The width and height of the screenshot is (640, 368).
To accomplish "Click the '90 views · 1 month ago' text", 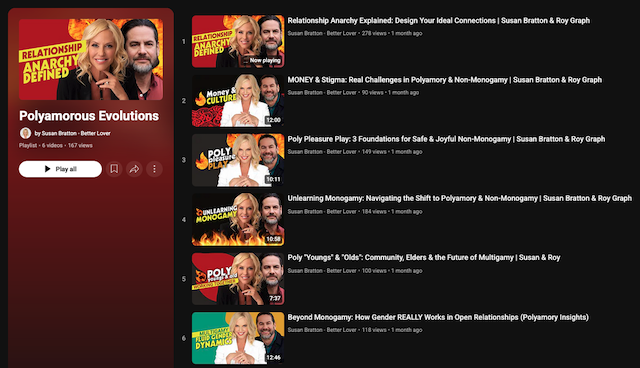I will click(390, 93).
